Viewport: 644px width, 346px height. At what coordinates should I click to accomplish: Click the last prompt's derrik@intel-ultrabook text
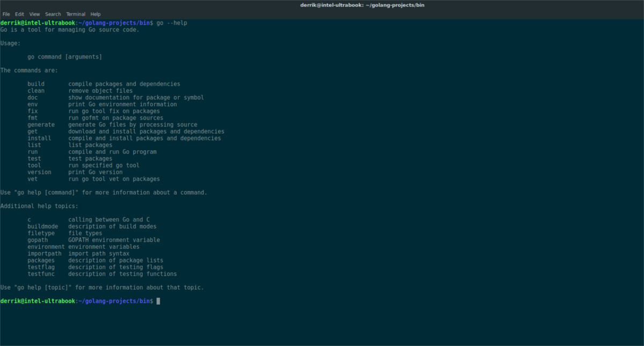tap(38, 301)
